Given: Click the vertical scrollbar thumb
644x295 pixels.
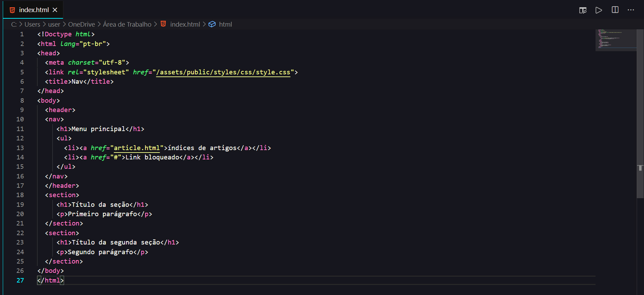Looking at the screenshot, I should coord(640,114).
